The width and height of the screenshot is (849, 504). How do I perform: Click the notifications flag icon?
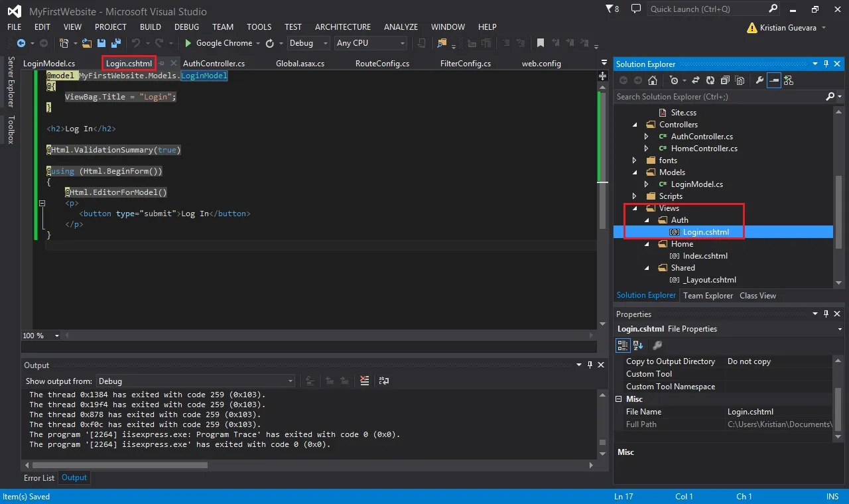[x=610, y=9]
